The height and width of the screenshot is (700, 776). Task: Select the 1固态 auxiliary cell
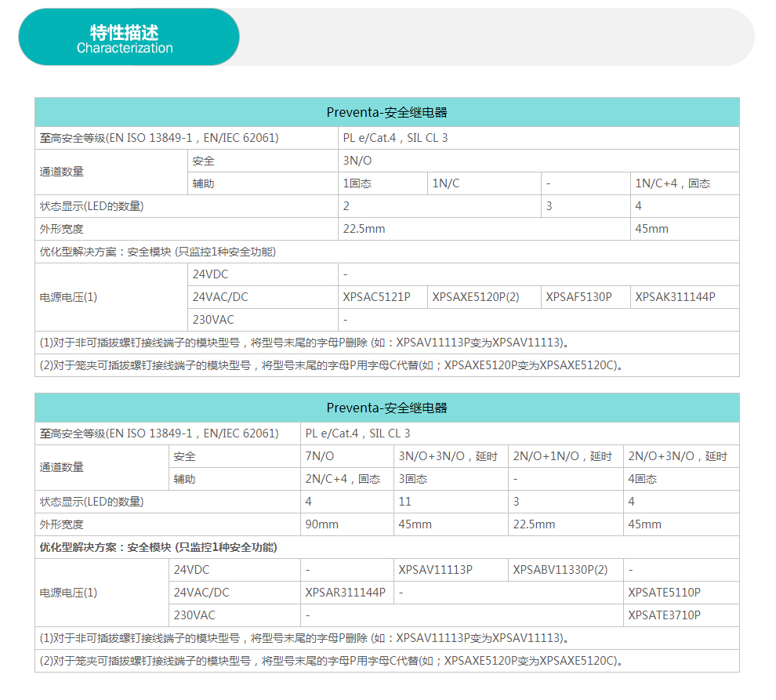point(383,183)
